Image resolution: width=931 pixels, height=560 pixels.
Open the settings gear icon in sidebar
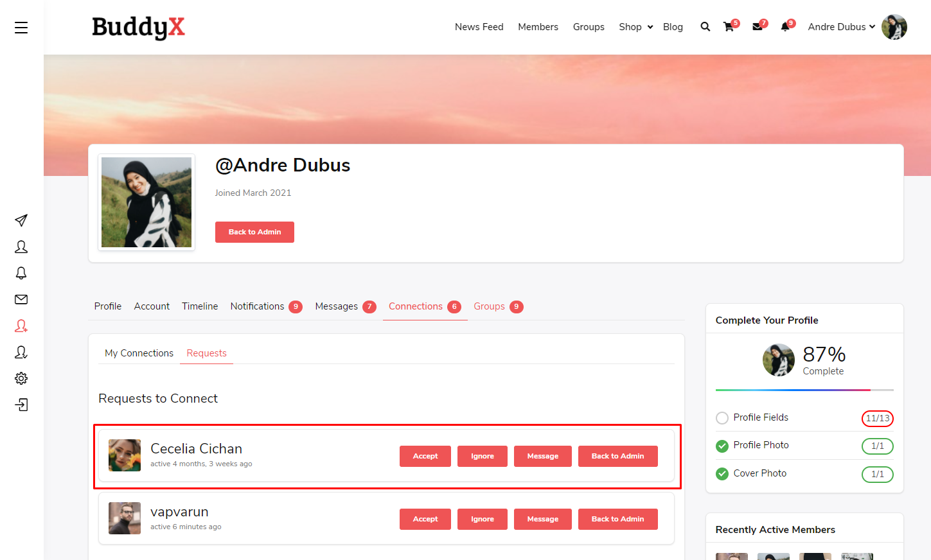click(21, 378)
